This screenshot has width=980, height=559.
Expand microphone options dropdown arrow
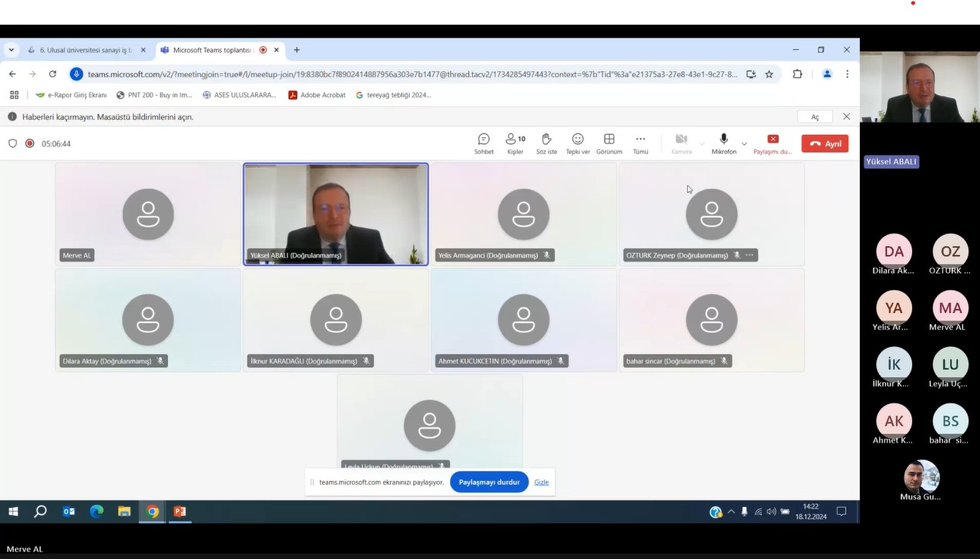(744, 144)
